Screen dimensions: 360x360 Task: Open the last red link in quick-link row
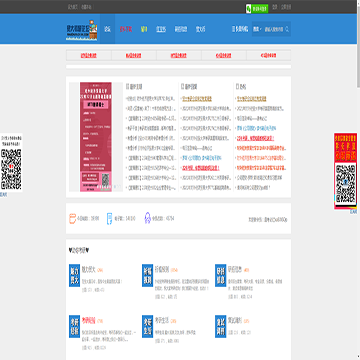point(268,55)
